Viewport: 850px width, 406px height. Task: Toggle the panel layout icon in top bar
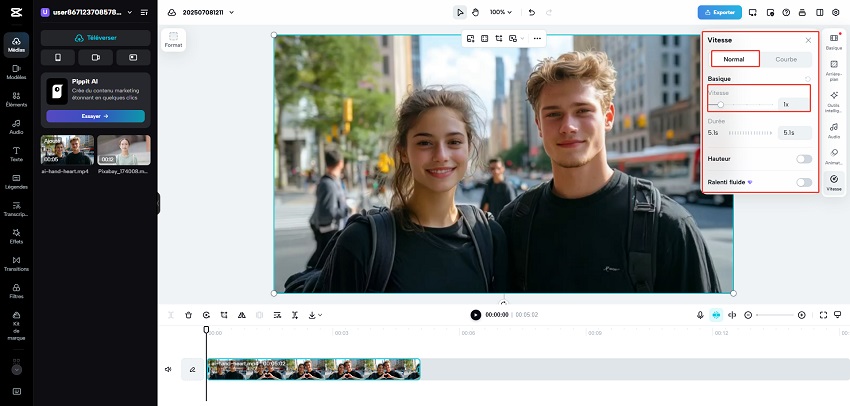click(x=819, y=12)
